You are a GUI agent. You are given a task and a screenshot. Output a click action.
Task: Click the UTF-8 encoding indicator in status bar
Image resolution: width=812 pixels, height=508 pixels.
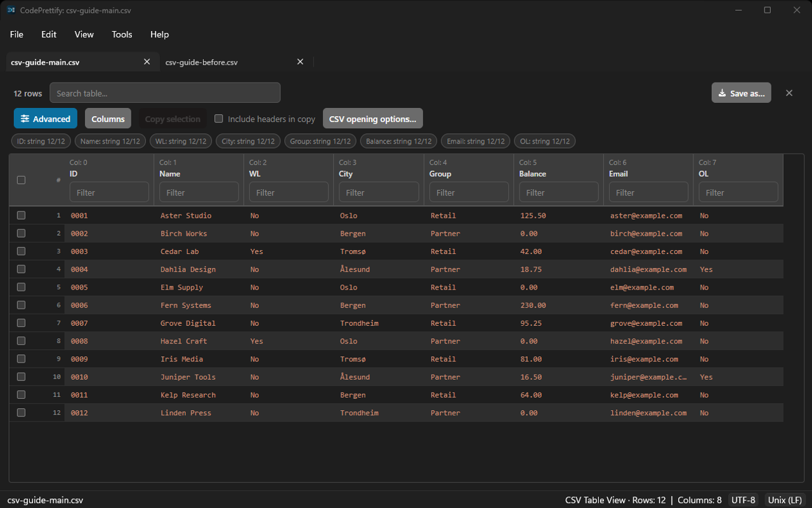click(x=743, y=500)
